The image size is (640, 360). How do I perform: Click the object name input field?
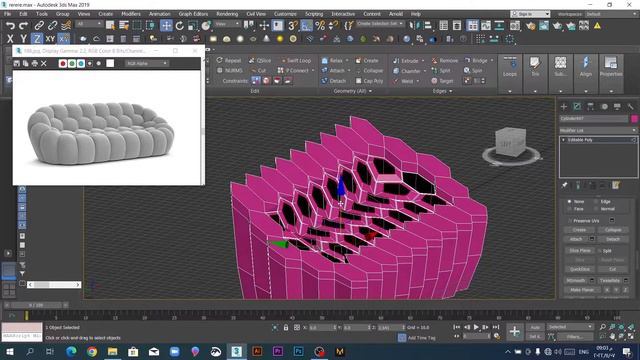click(x=594, y=119)
